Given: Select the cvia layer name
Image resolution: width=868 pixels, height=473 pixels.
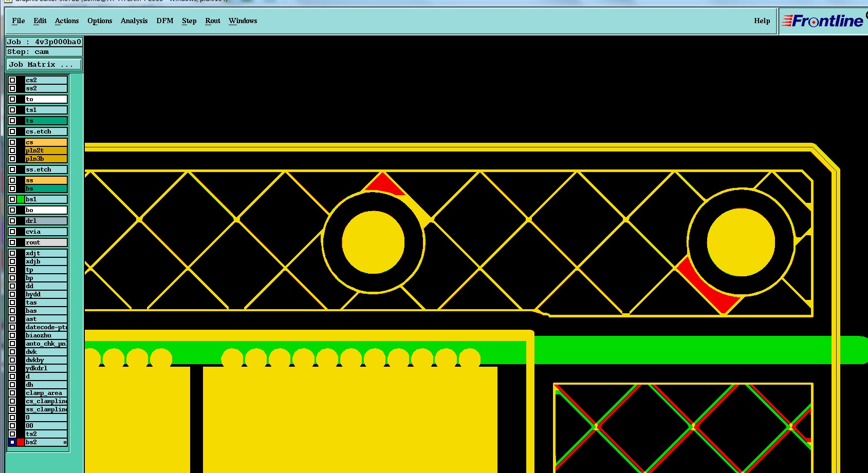Looking at the screenshot, I should point(46,232).
